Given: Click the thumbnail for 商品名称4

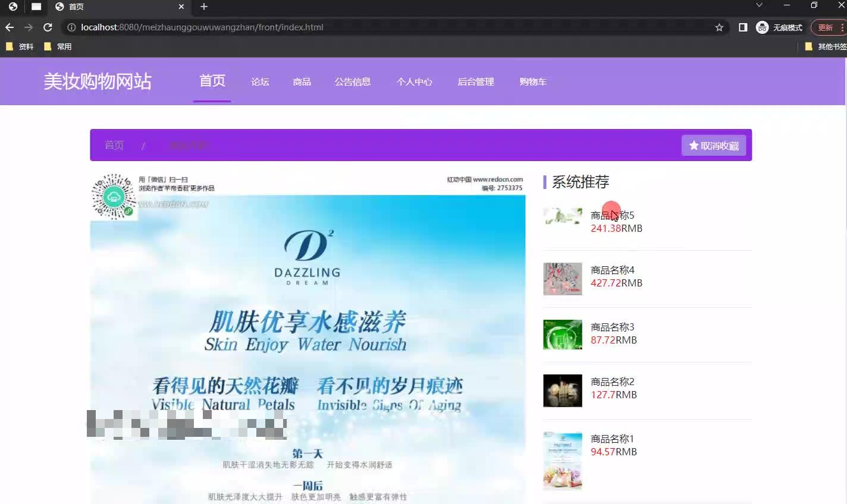Looking at the screenshot, I should tap(563, 279).
